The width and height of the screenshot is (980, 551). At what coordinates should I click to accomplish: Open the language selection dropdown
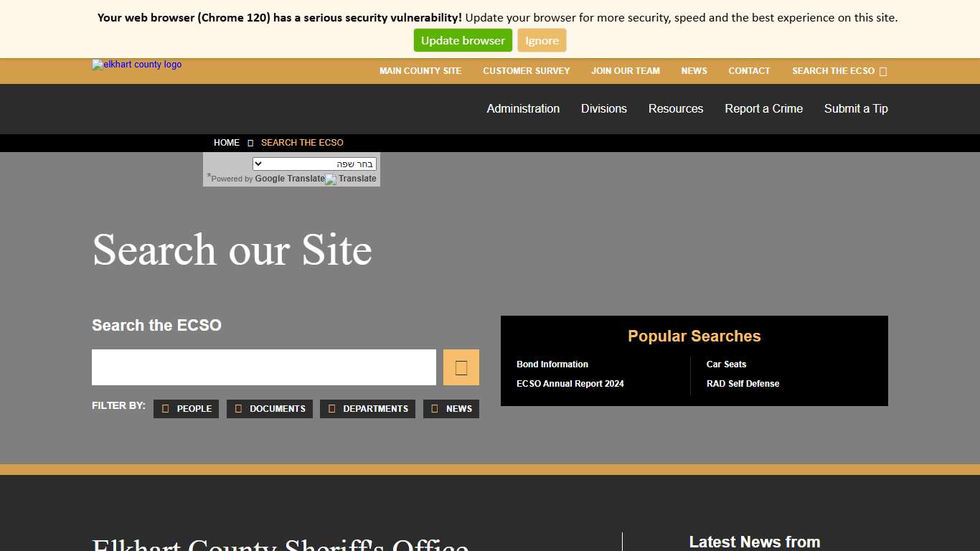click(x=314, y=164)
